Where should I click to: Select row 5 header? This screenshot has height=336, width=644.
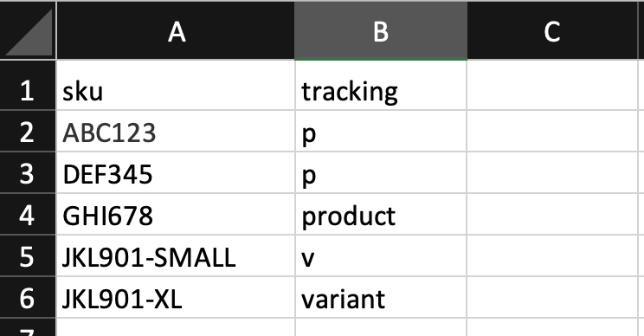[28, 255]
